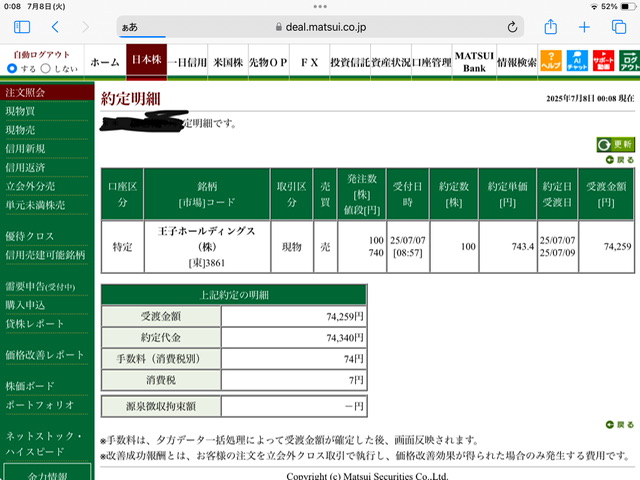Select 需要申告(受付中) in sidebar
Viewport: 640px width, 480px height.
[x=40, y=287]
